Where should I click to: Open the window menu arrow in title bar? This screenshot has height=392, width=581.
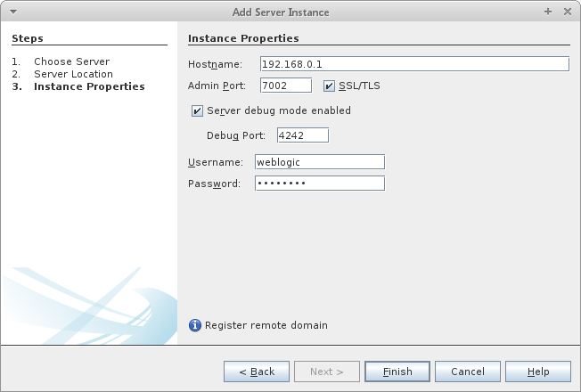12,12
